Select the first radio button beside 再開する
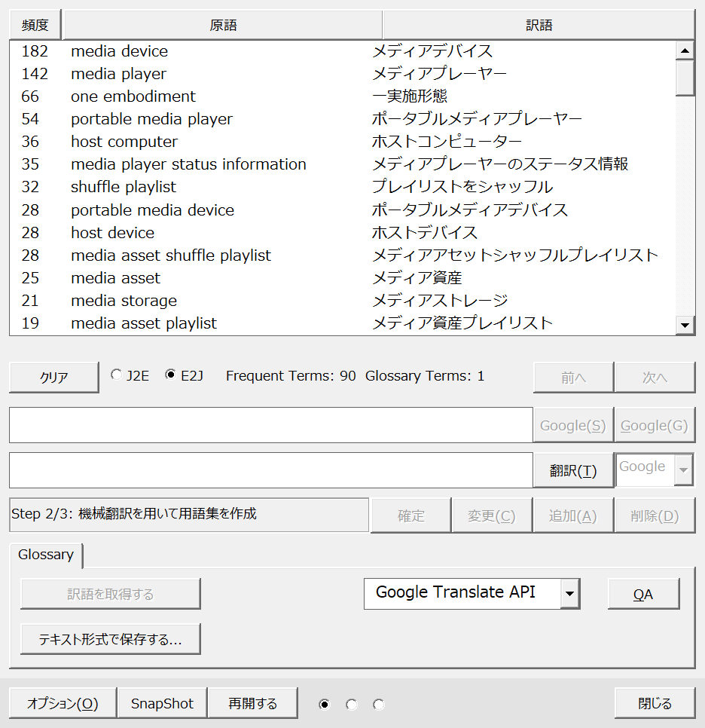 coord(325,705)
